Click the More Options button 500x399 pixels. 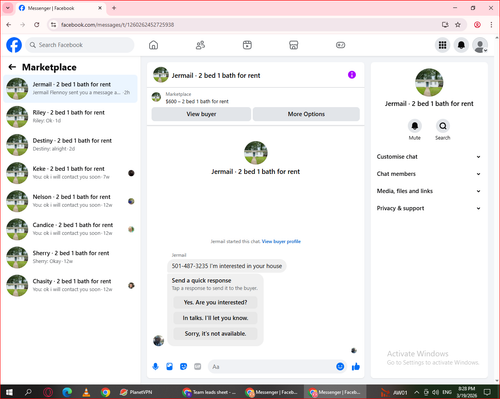tap(306, 114)
